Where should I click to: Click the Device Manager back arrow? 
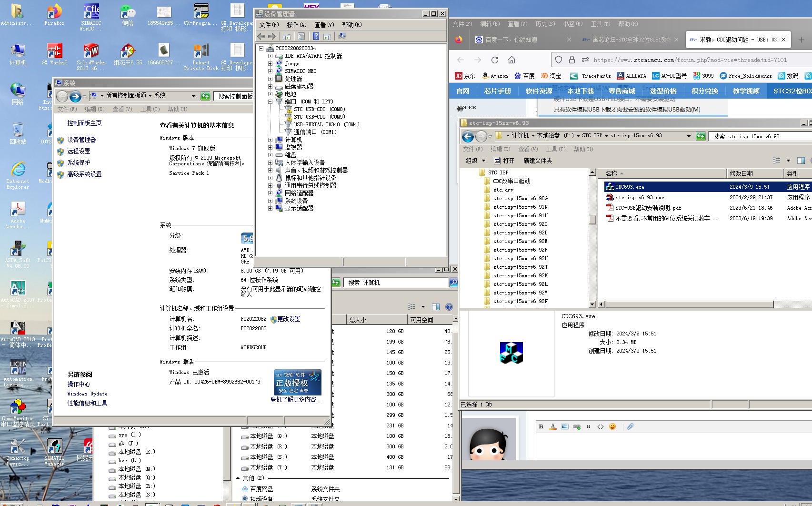tap(261, 36)
